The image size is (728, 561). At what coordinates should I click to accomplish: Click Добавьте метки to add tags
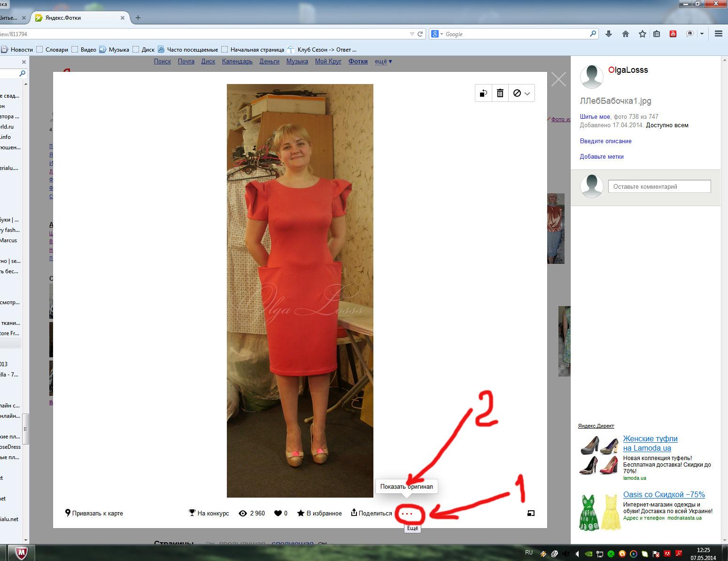tap(602, 156)
